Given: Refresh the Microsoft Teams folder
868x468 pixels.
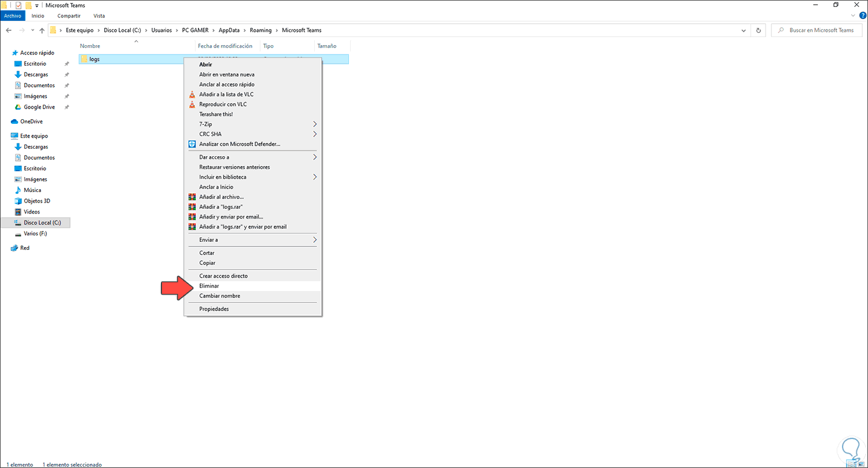Looking at the screenshot, I should point(758,30).
